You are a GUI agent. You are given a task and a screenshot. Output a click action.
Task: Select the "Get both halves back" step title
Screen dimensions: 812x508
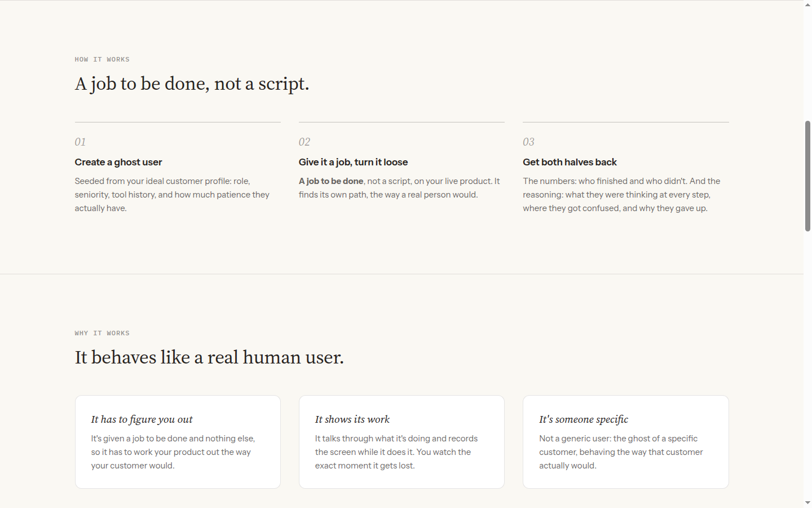570,162
